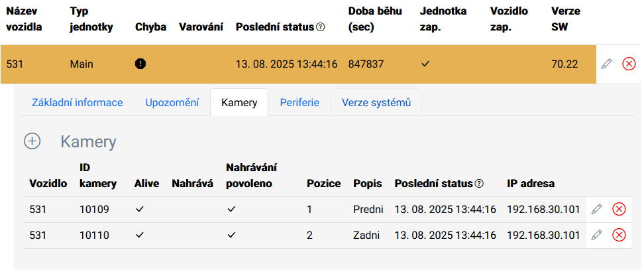The image size is (644, 270).
Task: Click the red delete icon for vehicle 531
Action: coord(629,64)
